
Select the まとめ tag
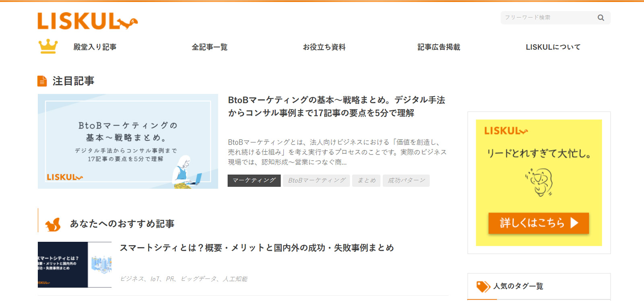click(x=367, y=180)
